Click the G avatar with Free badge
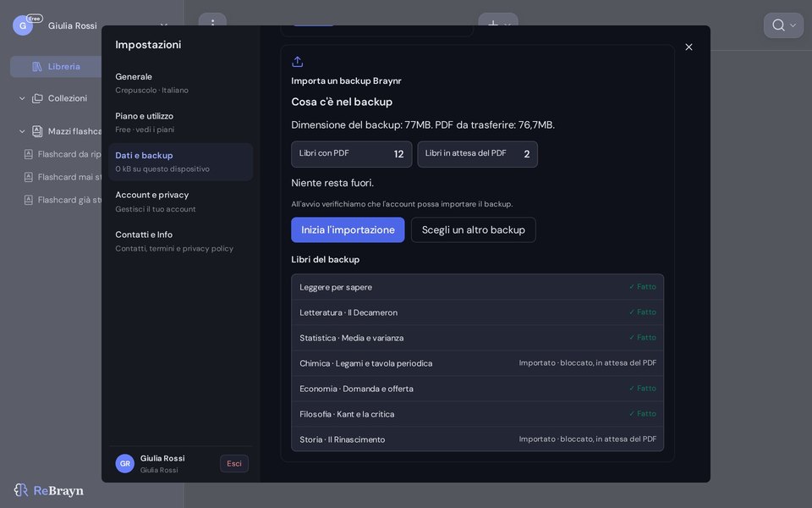812x508 pixels. tap(23, 25)
